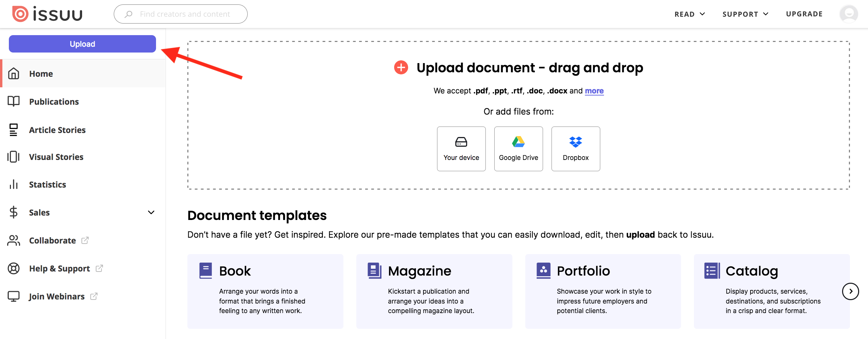Click the Visual Stories icon
This screenshot has width=868, height=339.
click(14, 157)
